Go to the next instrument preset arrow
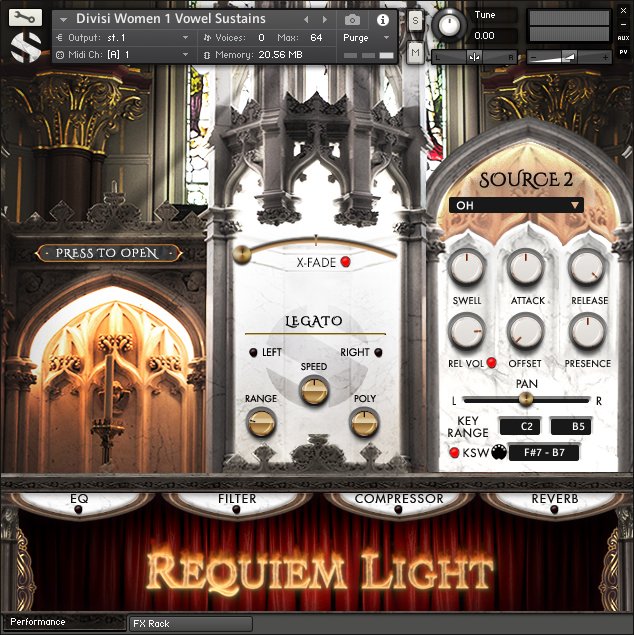 323,19
